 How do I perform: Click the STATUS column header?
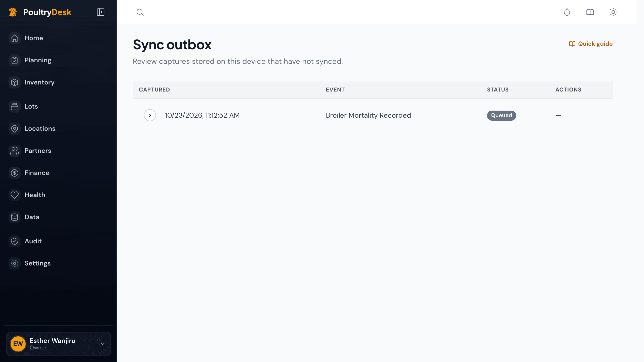pos(498,90)
